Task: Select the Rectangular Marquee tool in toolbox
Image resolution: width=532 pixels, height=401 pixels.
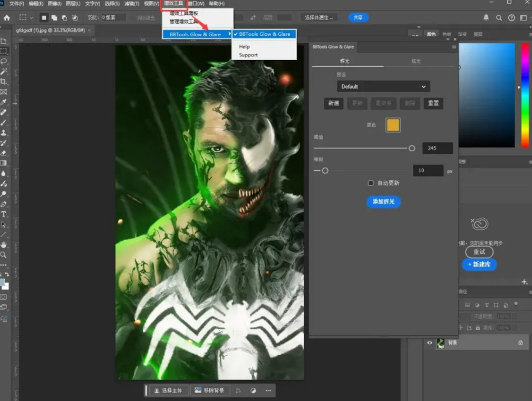Action: point(4,51)
